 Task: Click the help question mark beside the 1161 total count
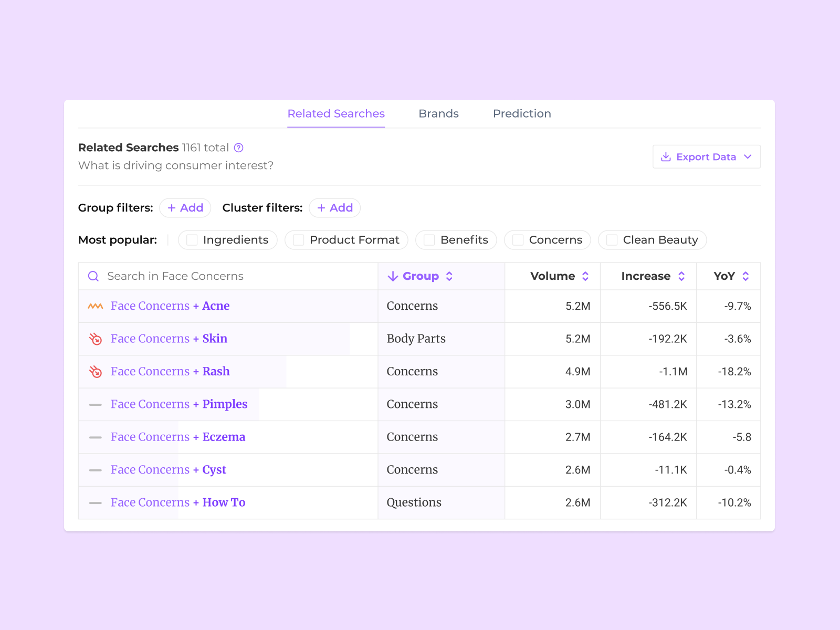coord(239,148)
